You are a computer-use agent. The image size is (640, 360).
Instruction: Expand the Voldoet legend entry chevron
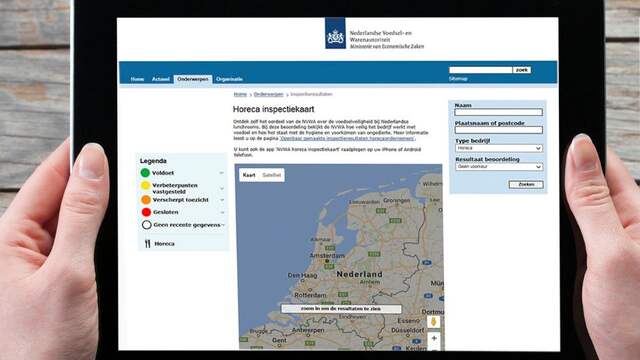[x=222, y=173]
